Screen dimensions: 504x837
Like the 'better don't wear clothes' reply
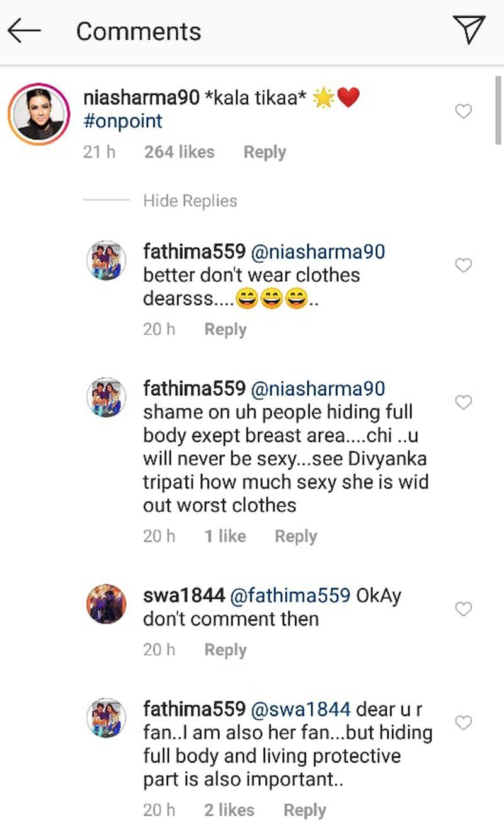(x=464, y=266)
